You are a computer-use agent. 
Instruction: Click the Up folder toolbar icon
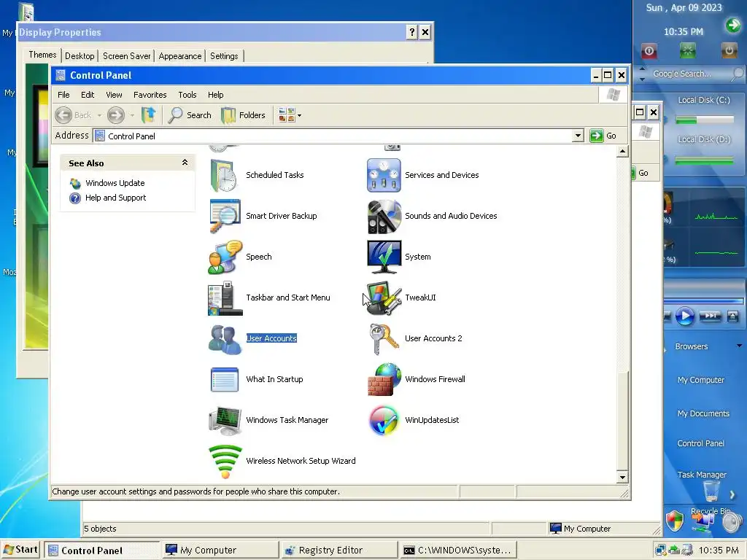tap(149, 115)
